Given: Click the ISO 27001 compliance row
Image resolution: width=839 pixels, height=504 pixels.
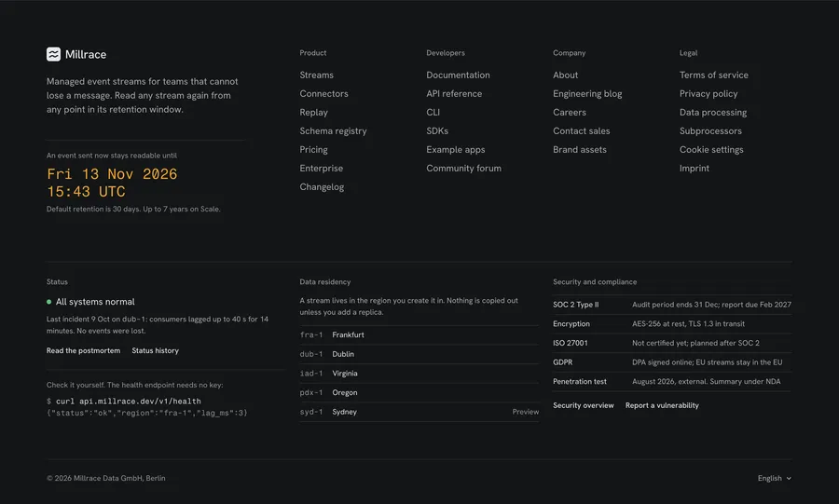Looking at the screenshot, I should [x=672, y=343].
